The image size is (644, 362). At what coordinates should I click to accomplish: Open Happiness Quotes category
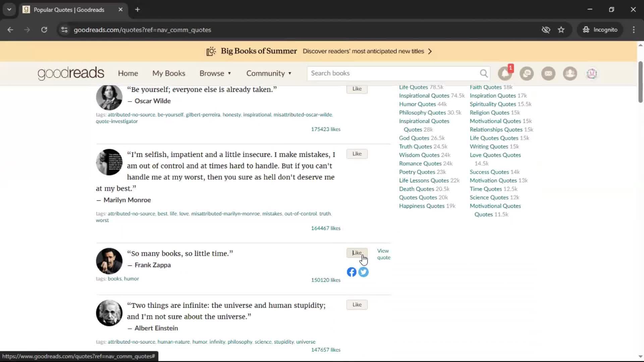(422, 206)
